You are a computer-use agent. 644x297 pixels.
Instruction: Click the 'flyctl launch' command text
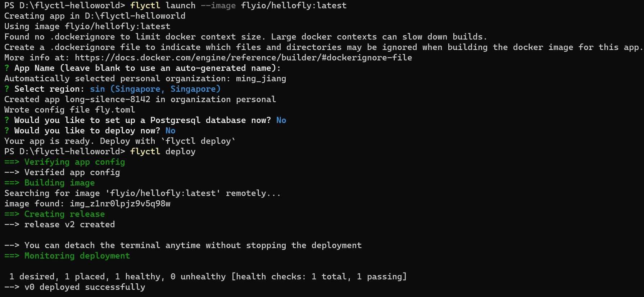pos(163,6)
